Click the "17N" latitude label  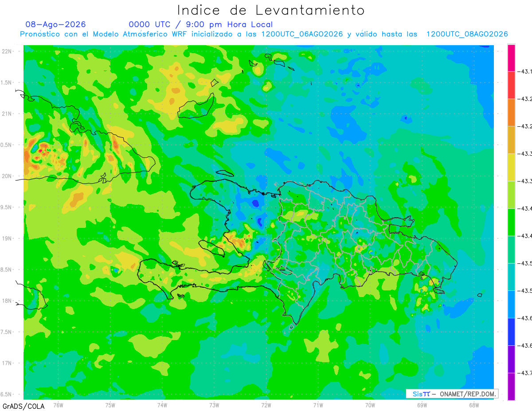point(7,363)
